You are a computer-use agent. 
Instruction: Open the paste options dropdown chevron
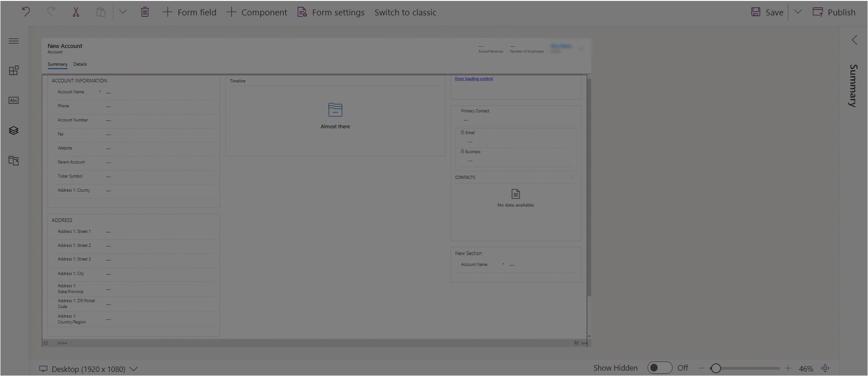point(123,12)
